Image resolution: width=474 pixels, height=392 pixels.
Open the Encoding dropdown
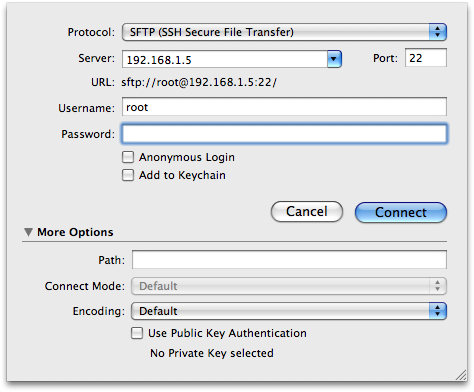[289, 311]
